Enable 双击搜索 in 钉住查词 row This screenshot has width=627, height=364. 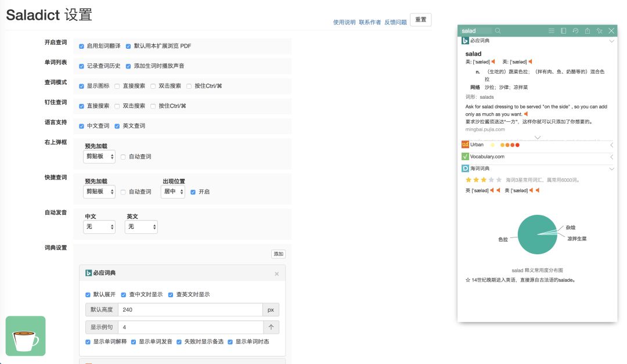point(117,106)
